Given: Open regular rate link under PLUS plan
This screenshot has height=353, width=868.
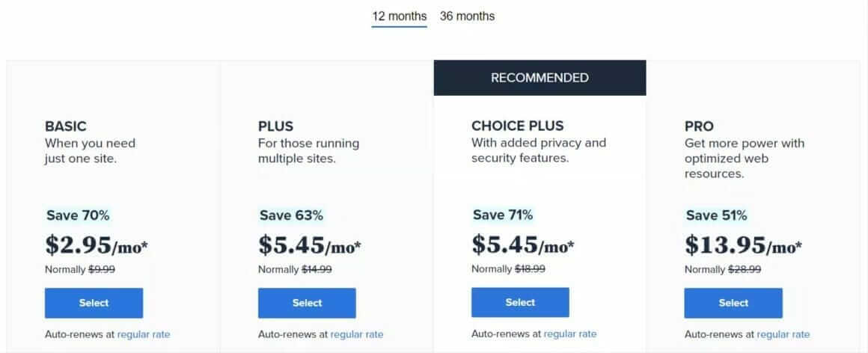Looking at the screenshot, I should coord(357,334).
